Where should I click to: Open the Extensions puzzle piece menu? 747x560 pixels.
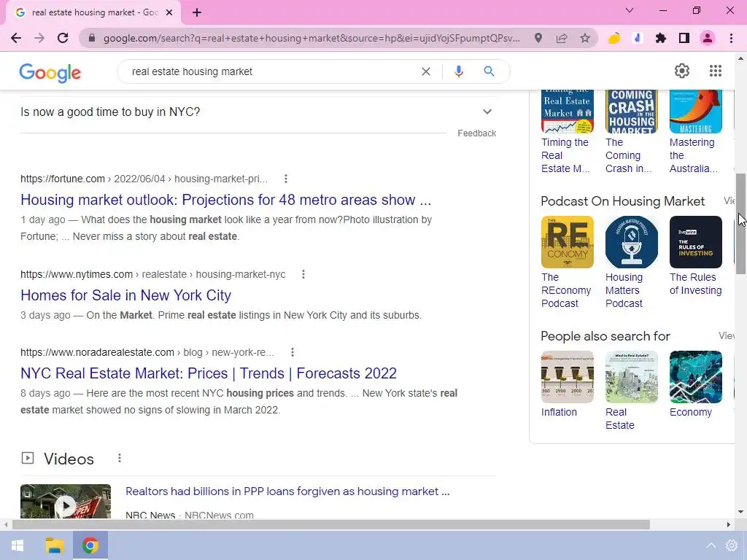[x=661, y=38]
